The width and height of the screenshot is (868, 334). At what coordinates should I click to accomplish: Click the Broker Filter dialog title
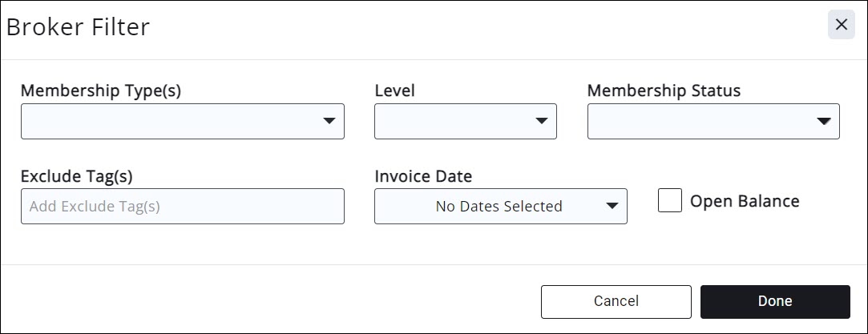[78, 27]
